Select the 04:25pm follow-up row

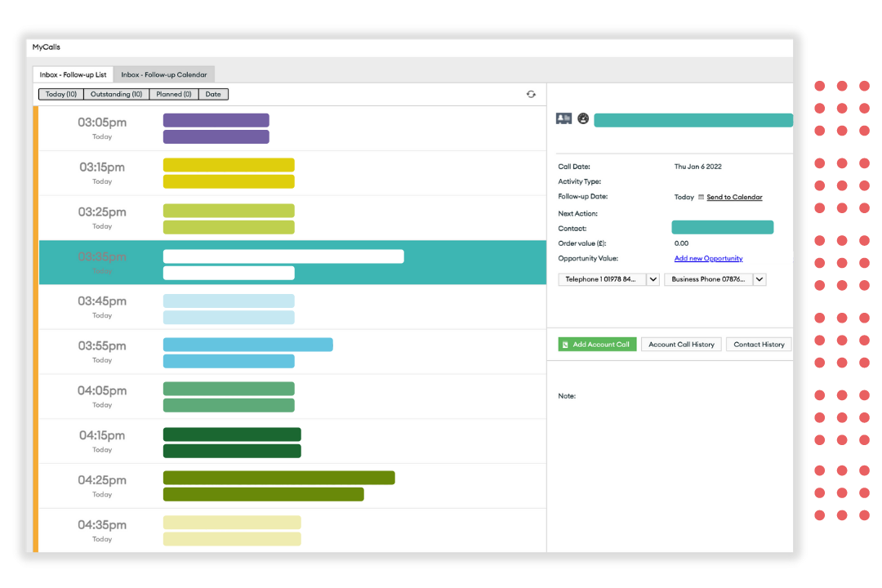(278, 486)
